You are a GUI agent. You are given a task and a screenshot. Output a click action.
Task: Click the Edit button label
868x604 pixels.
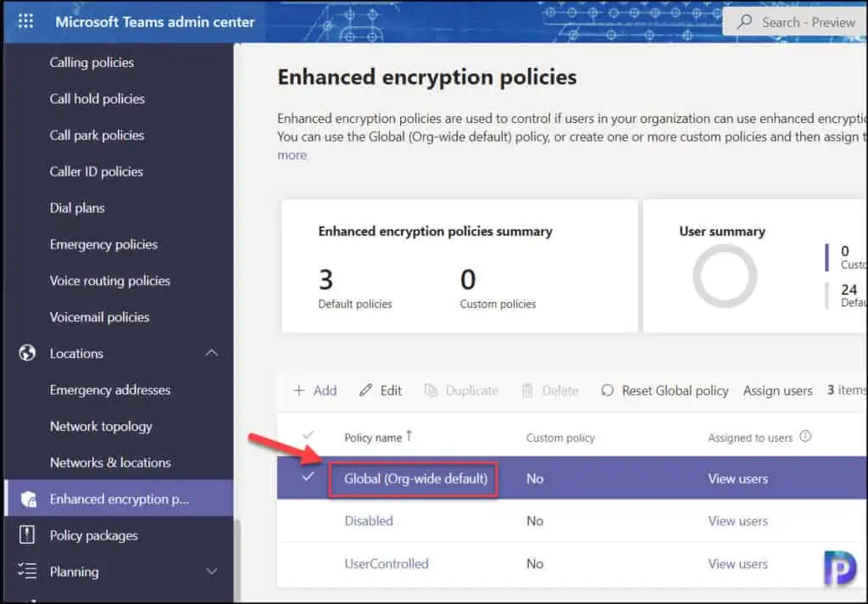click(391, 391)
